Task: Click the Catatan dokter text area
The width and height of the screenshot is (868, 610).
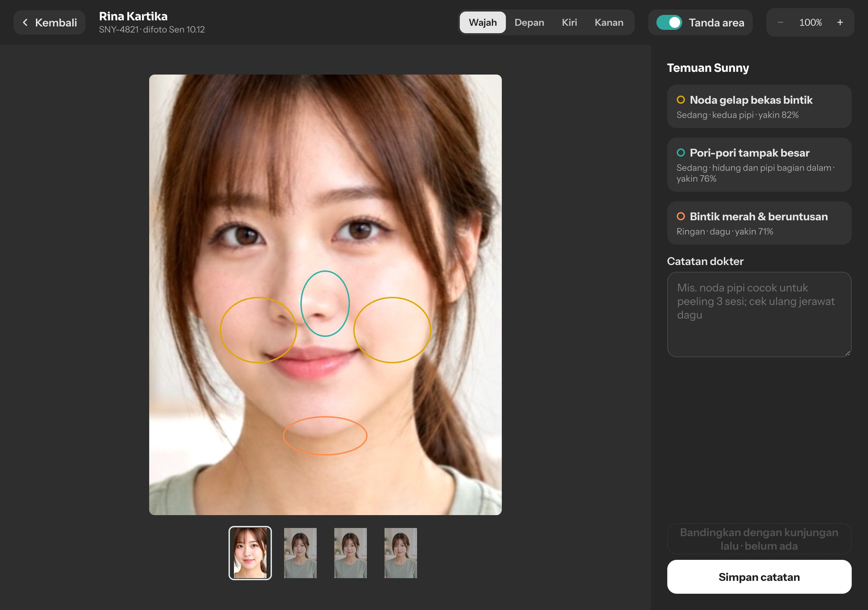Action: (x=759, y=314)
